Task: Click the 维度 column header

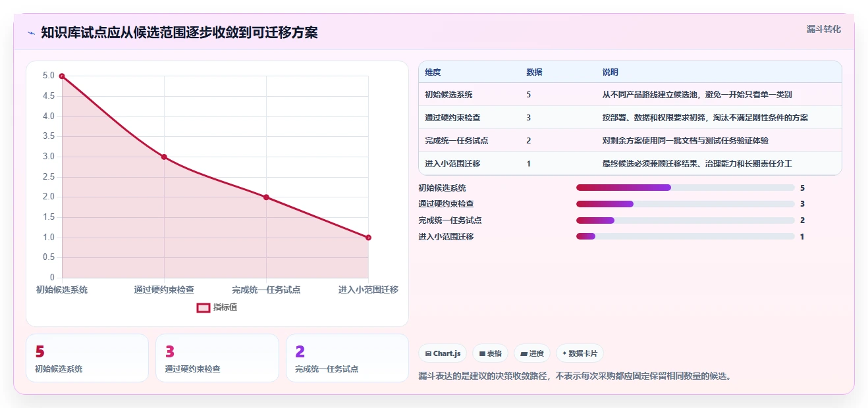Action: tap(433, 72)
